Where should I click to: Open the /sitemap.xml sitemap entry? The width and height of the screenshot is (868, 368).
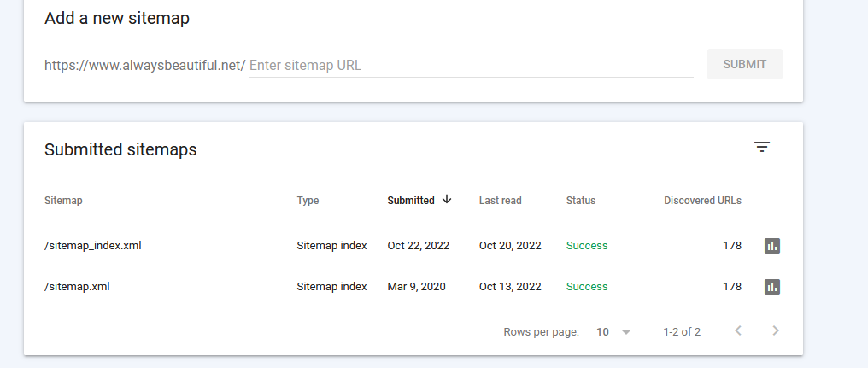(x=77, y=287)
